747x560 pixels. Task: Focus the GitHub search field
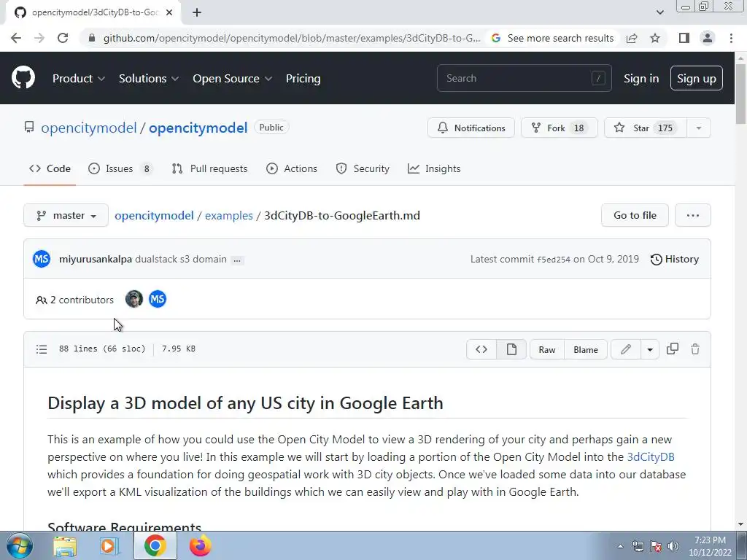pyautogui.click(x=524, y=78)
